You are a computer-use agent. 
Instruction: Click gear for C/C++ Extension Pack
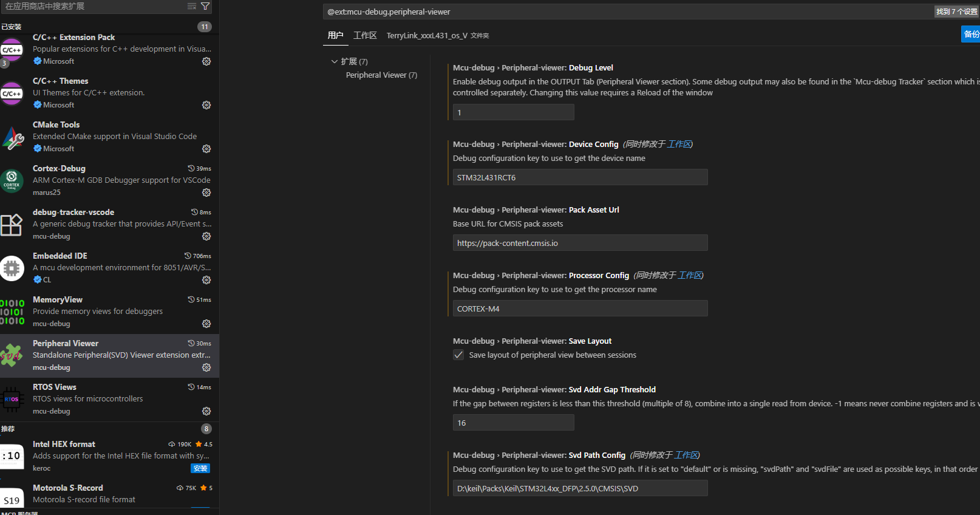click(206, 61)
